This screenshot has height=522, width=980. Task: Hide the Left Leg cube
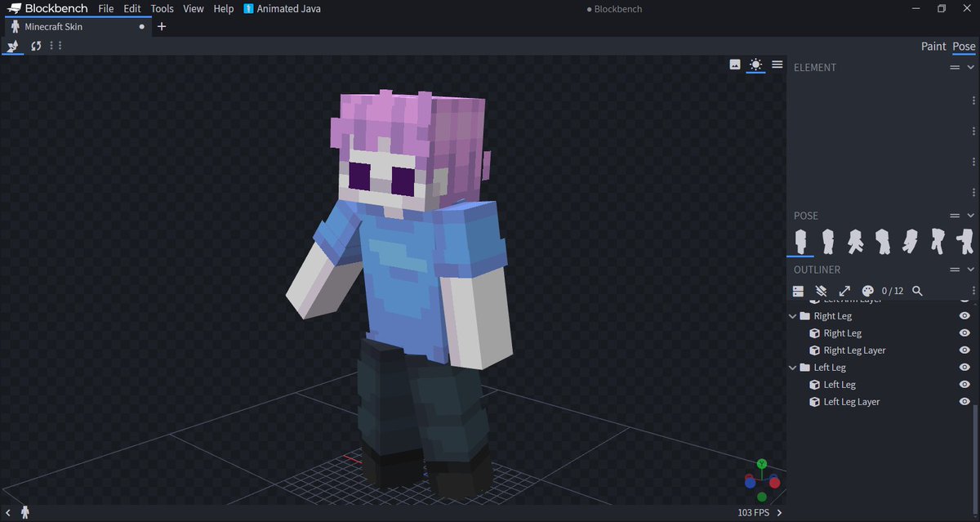tap(964, 385)
